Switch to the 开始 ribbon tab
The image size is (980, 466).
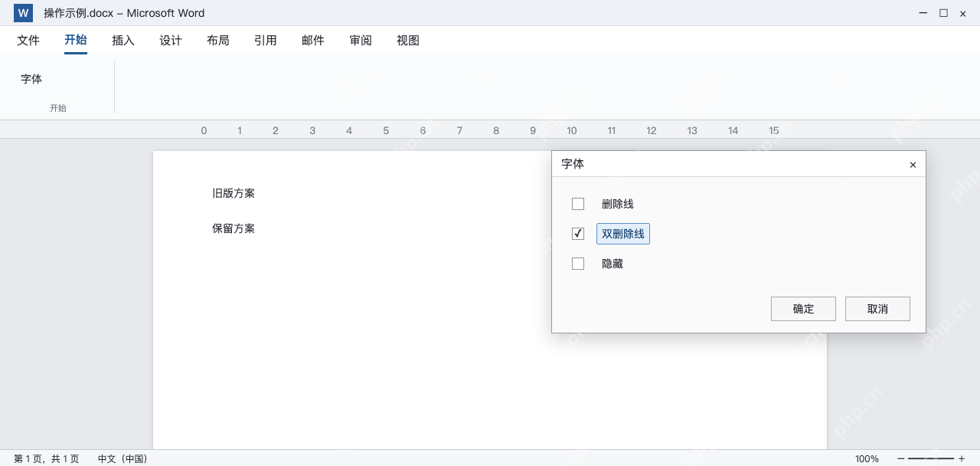coord(76,41)
